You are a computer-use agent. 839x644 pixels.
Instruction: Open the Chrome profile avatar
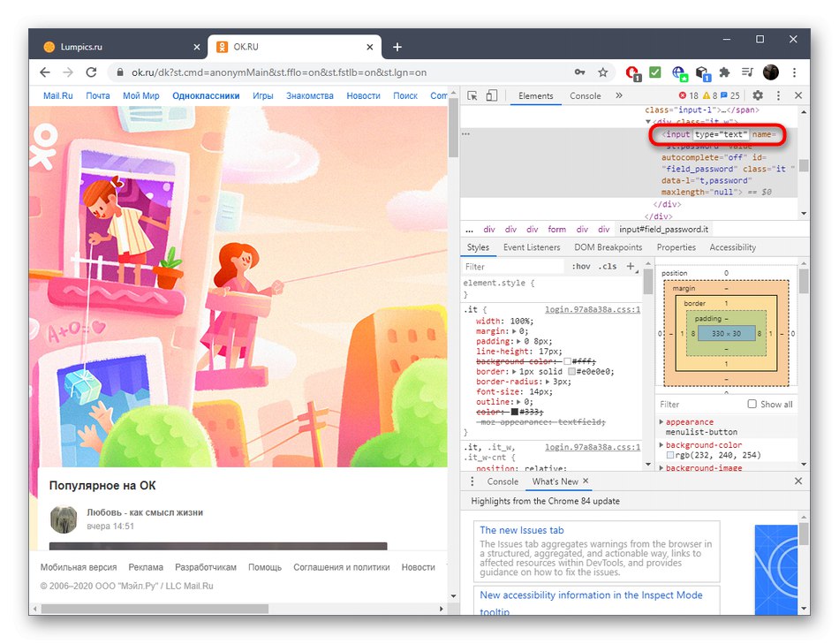click(770, 72)
